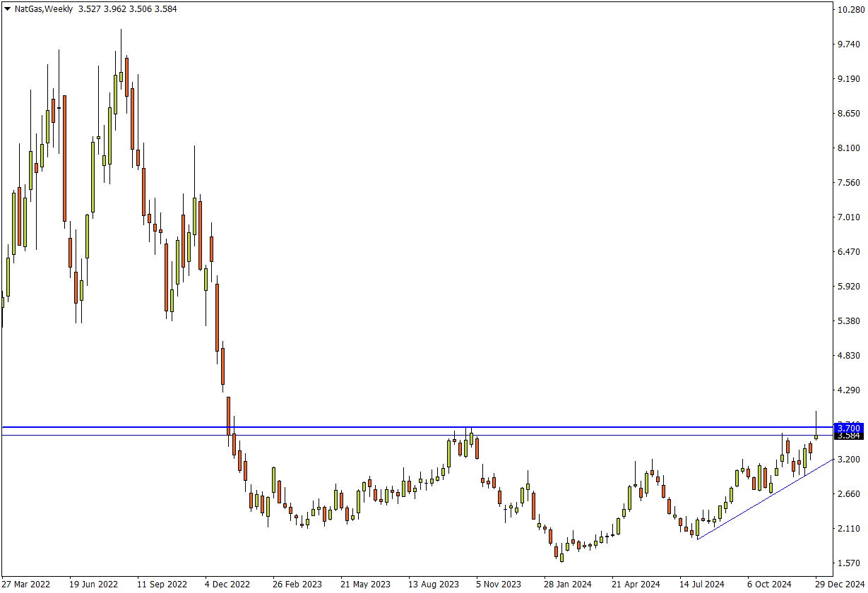Image resolution: width=868 pixels, height=593 pixels.
Task: Click the NatGas,Weekly chart title text
Action: (x=44, y=10)
